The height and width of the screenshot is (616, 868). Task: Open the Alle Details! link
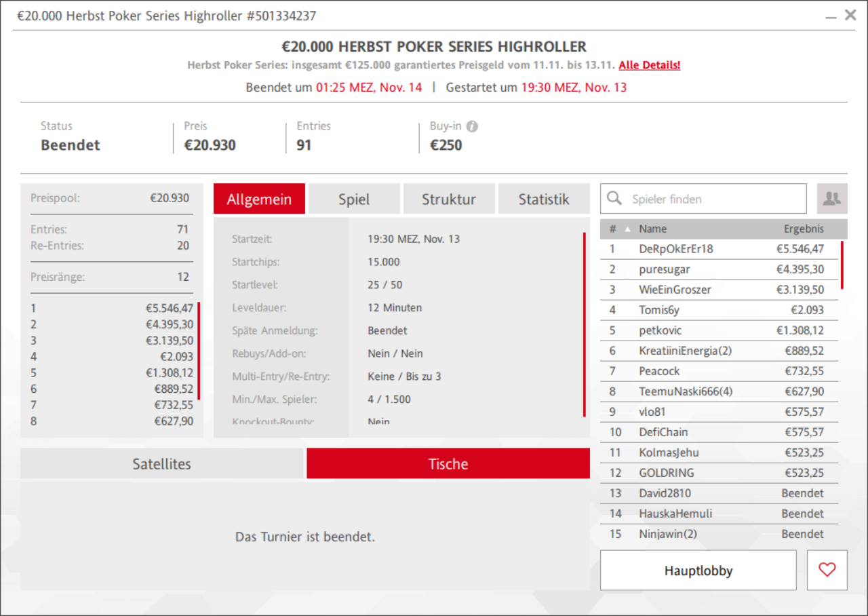click(649, 65)
